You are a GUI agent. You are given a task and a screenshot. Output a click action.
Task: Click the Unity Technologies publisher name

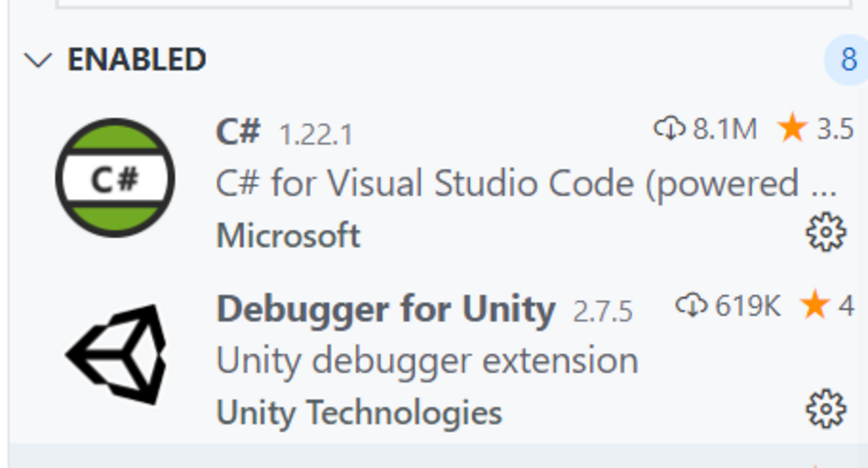359,412
